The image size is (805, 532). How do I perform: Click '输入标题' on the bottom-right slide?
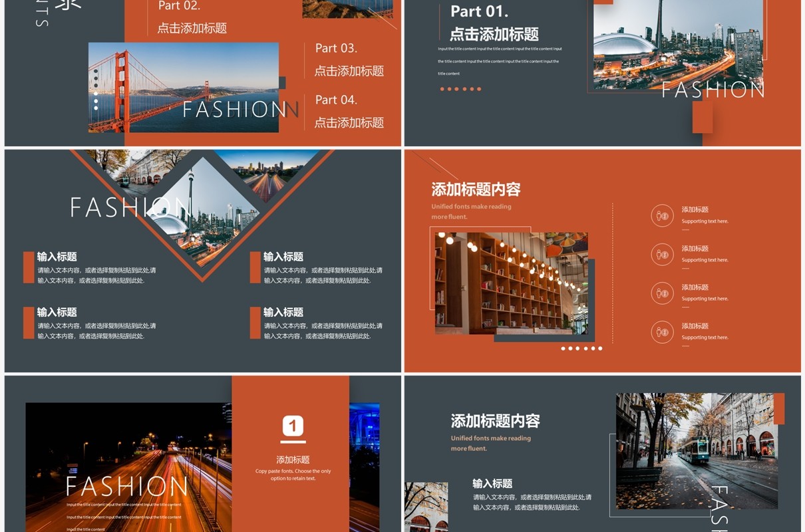(492, 483)
